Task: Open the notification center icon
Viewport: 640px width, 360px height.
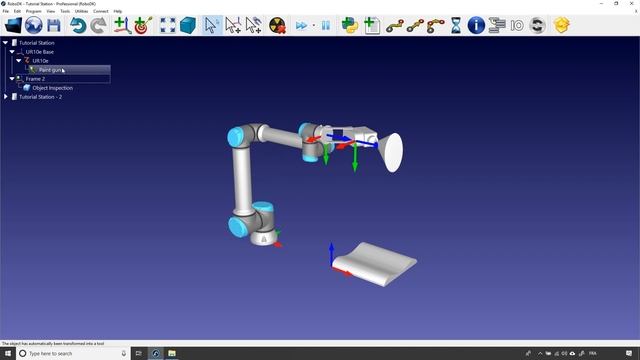Action: pyautogui.click(x=629, y=353)
